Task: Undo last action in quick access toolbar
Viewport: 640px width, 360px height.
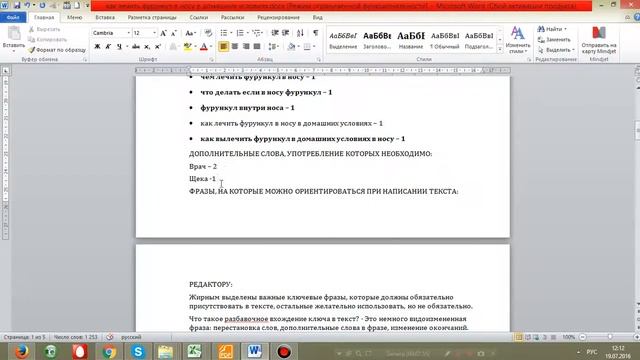Action: (x=27, y=5)
